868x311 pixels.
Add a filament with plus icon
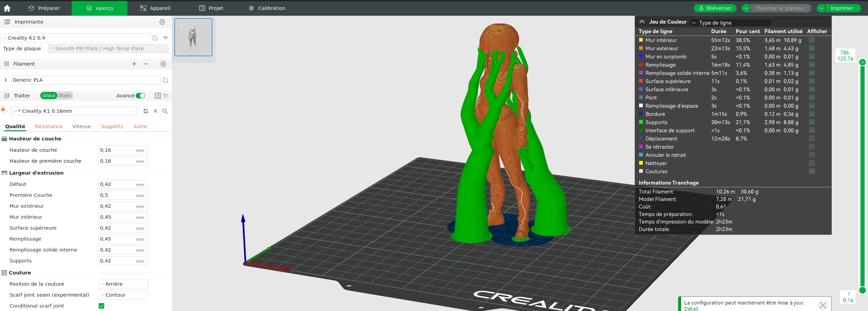click(x=134, y=64)
